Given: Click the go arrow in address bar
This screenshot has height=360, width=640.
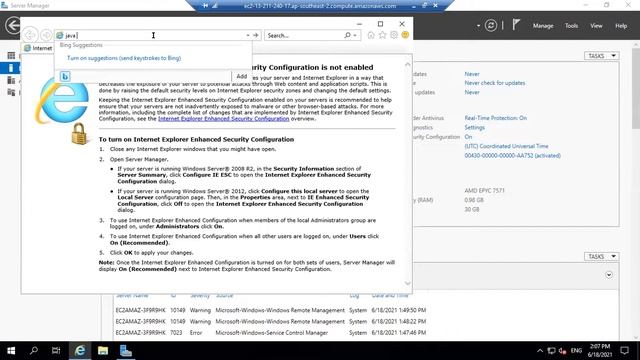Looking at the screenshot, I should (x=256, y=36).
